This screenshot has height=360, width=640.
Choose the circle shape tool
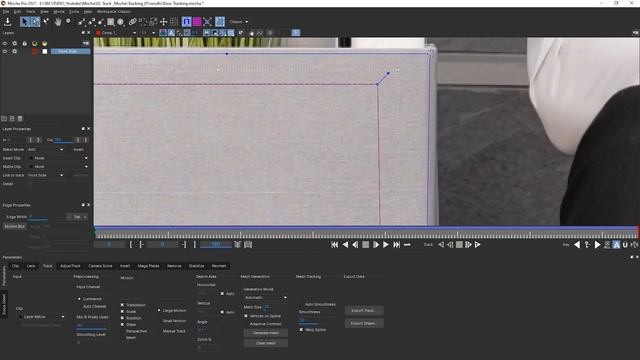click(x=121, y=22)
